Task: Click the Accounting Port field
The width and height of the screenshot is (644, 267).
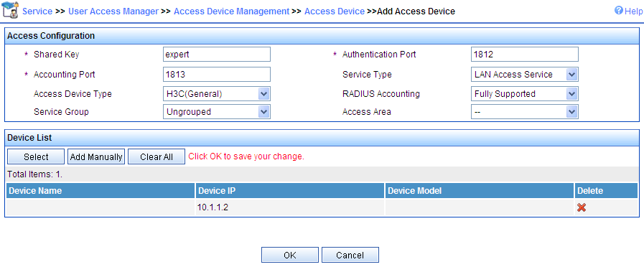Action: click(x=217, y=75)
